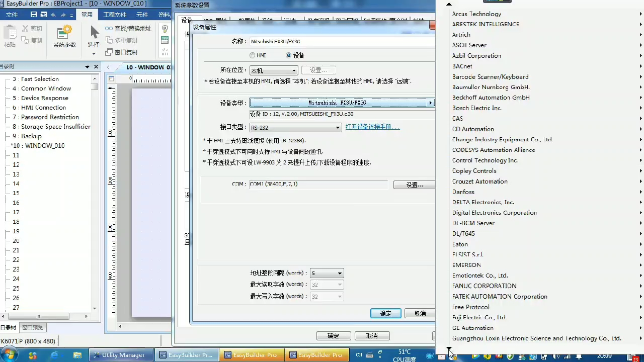644x362 pixels.
Task: Click the manufacturer list scroll-up arrow
Action: tap(449, 4)
